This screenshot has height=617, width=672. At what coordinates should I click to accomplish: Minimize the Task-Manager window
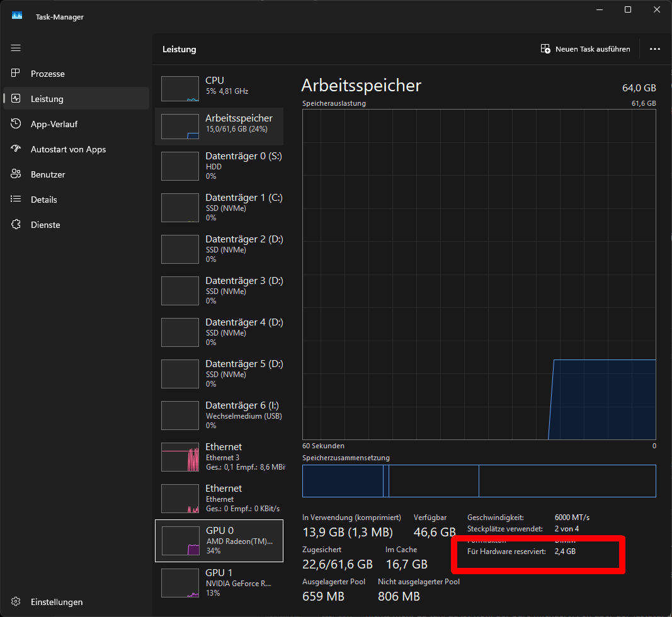(600, 9)
